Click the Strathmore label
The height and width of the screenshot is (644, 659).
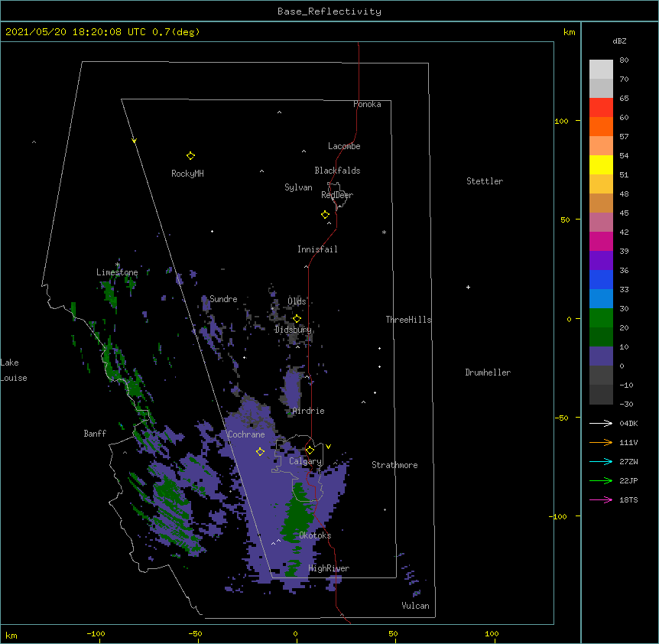pos(394,465)
